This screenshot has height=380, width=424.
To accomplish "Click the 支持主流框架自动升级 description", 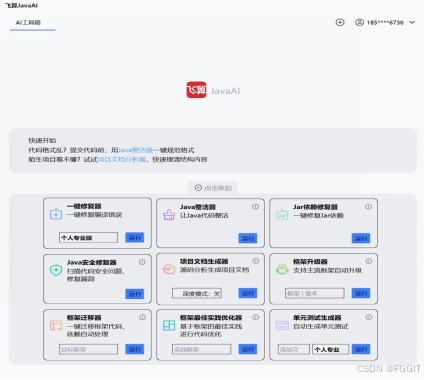I will click(327, 270).
